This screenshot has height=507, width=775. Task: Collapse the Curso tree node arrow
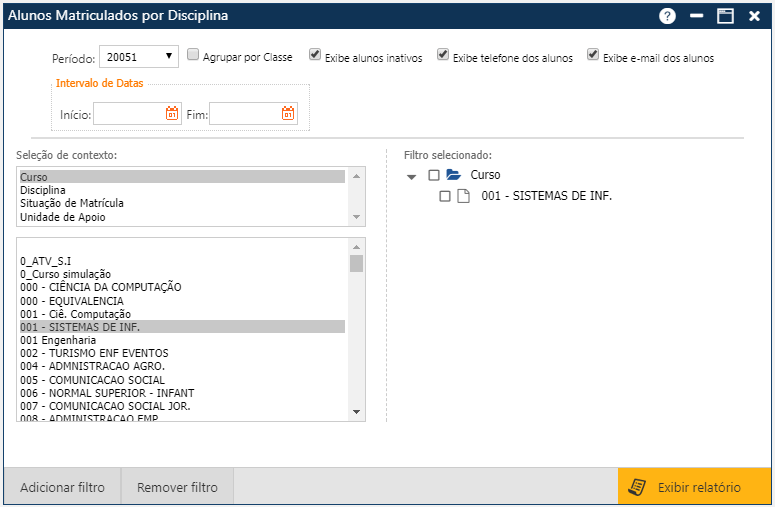pyautogui.click(x=412, y=176)
